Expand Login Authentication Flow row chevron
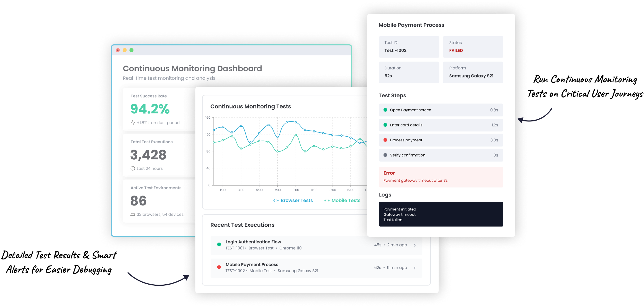 [x=414, y=245]
